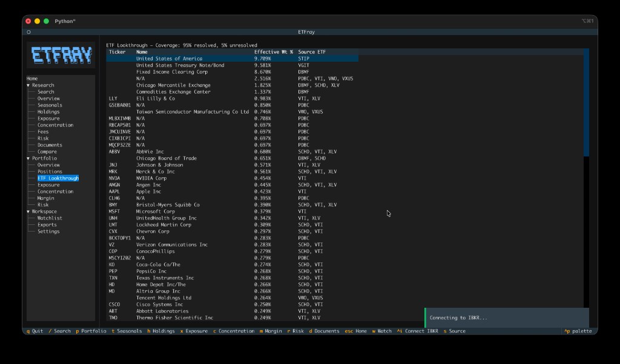The image size is (620, 364).
Task: Select the United States of America row
Action: (232, 59)
